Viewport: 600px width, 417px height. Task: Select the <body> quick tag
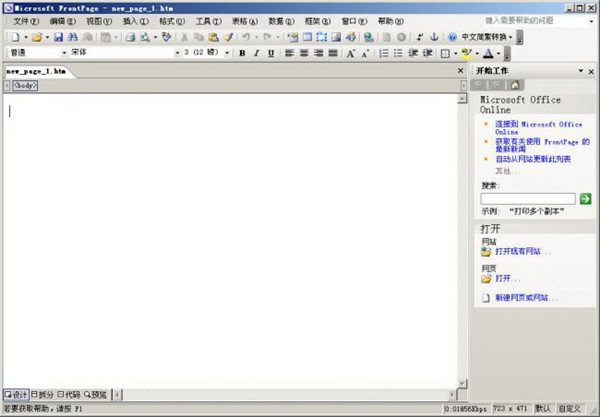pos(25,85)
